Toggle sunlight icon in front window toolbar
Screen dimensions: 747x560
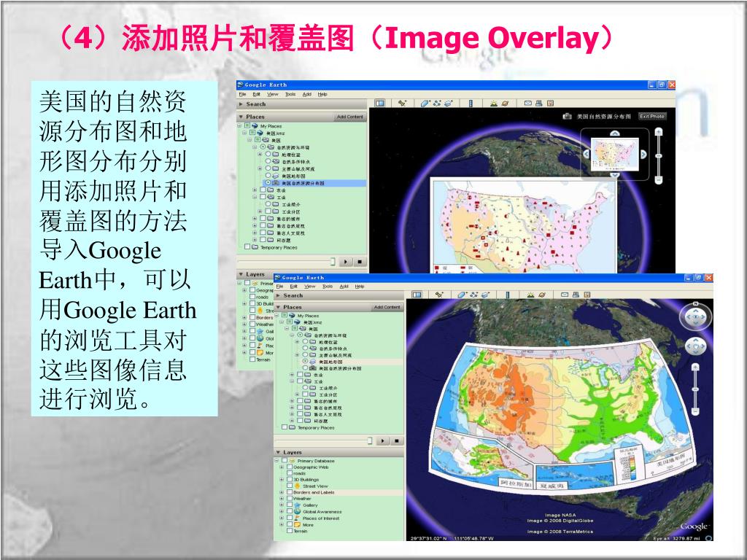530,295
